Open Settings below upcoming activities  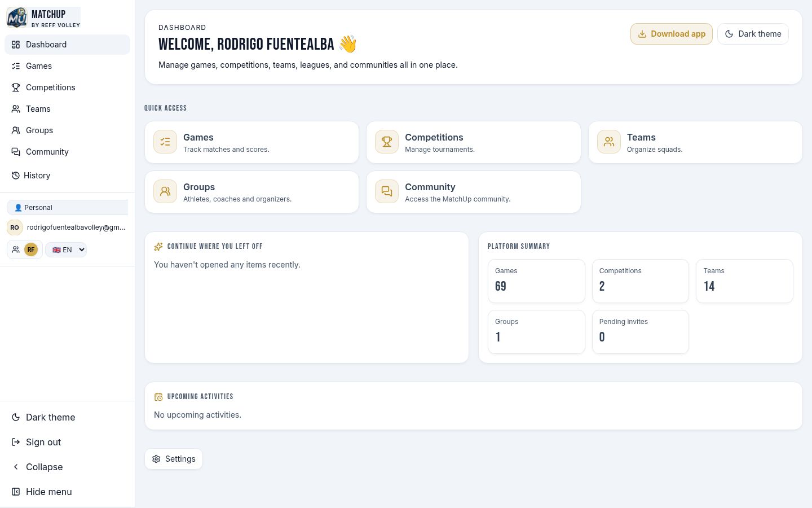(174, 459)
